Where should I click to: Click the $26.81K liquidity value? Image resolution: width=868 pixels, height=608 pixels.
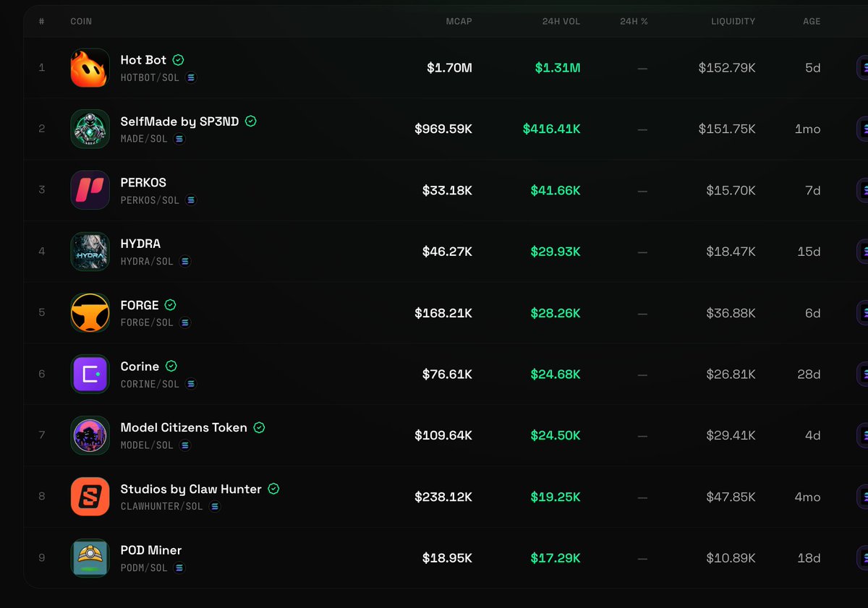(731, 374)
